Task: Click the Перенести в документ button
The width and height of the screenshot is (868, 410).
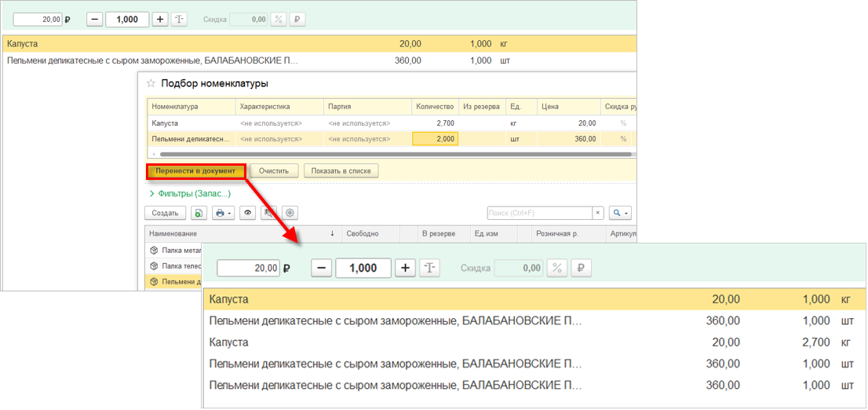Action: coord(196,170)
